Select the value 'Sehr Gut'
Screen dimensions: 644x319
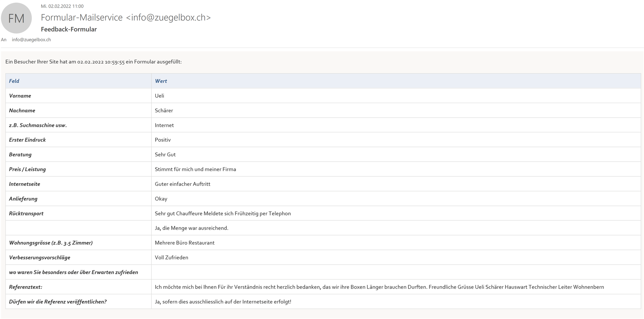165,155
